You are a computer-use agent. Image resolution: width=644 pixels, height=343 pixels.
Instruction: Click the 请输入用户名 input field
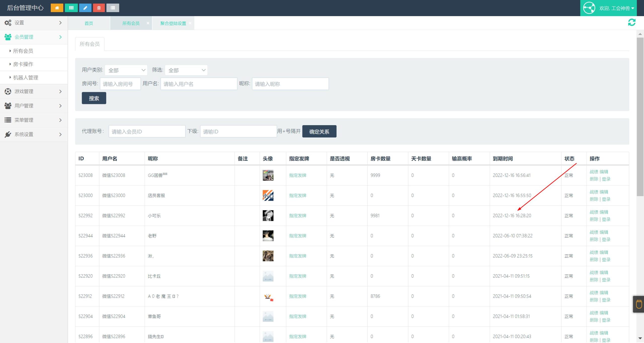(199, 84)
